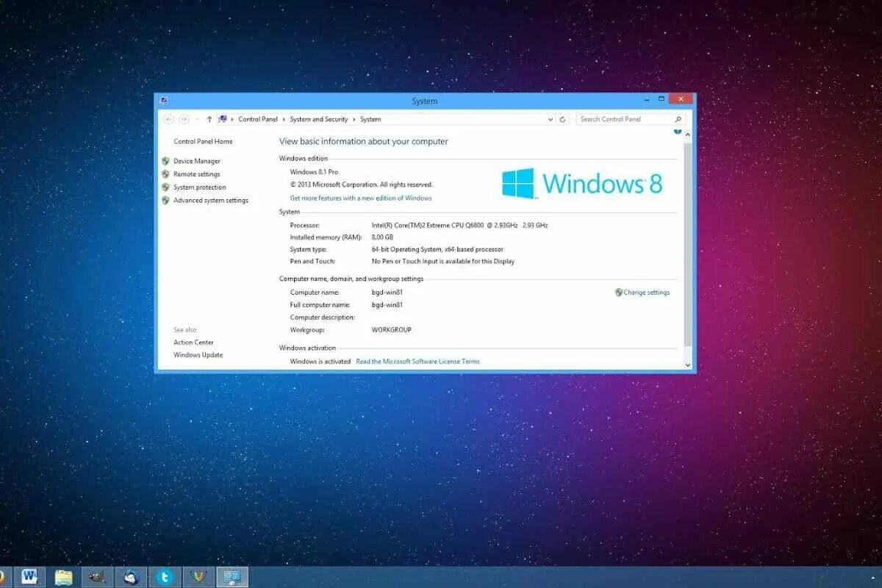This screenshot has height=588, width=882.
Task: Open recent locations dropdown arrow
Action: point(197,119)
